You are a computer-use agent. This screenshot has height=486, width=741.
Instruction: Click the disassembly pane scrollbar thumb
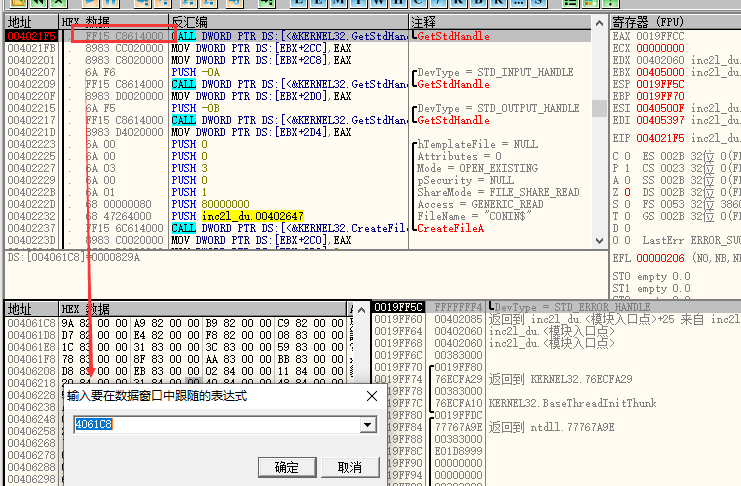point(599,108)
